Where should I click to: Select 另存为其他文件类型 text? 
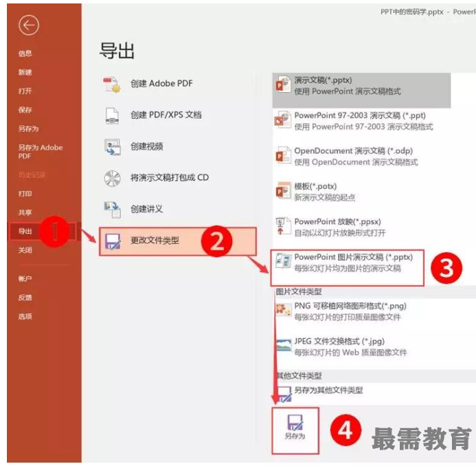click(x=328, y=390)
